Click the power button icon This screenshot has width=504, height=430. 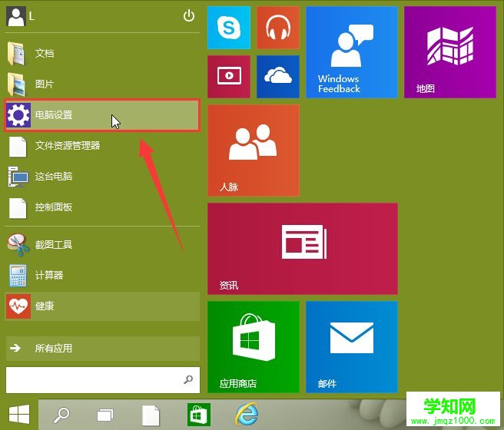(x=189, y=15)
